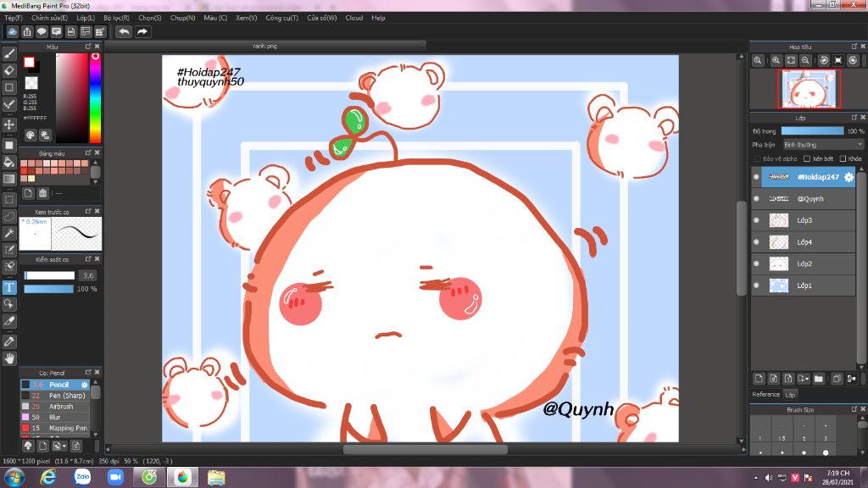Screen dimensions: 868x488
Task: Add new folder in Layers panel
Action: click(819, 379)
